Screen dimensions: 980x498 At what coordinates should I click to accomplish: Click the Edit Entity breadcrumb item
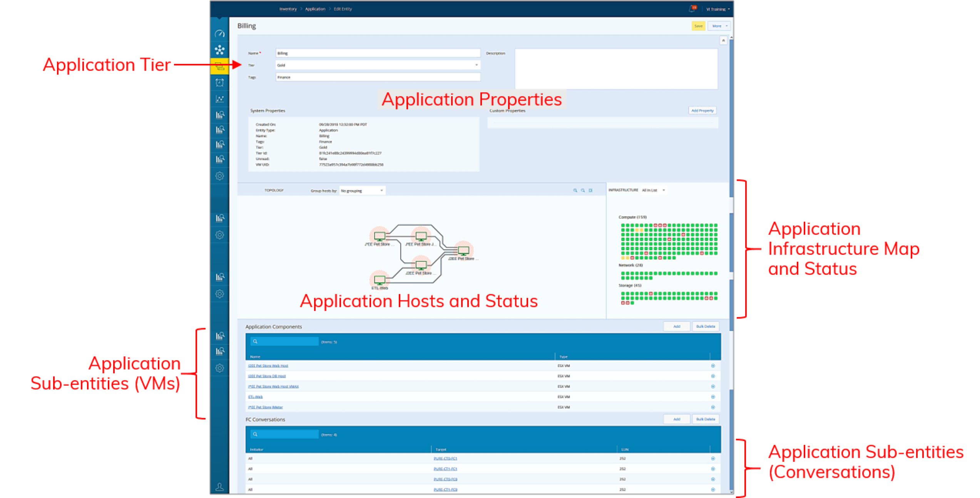pyautogui.click(x=343, y=9)
